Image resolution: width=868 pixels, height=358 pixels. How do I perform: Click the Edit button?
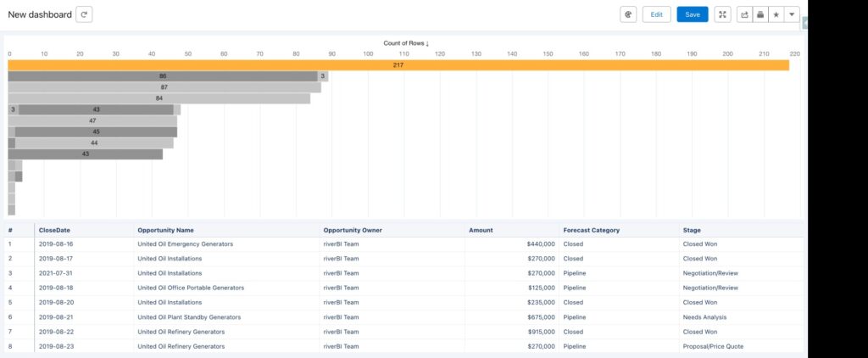click(x=656, y=14)
